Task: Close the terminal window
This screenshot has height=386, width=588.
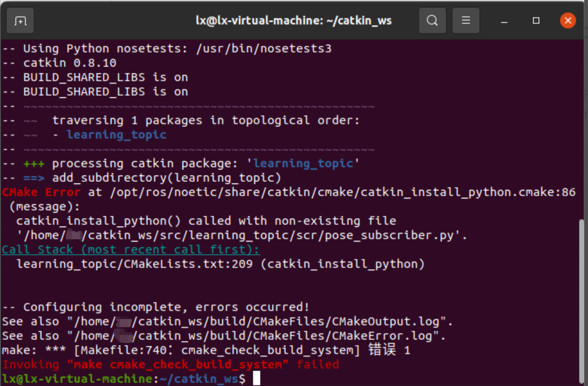Action: (x=568, y=21)
